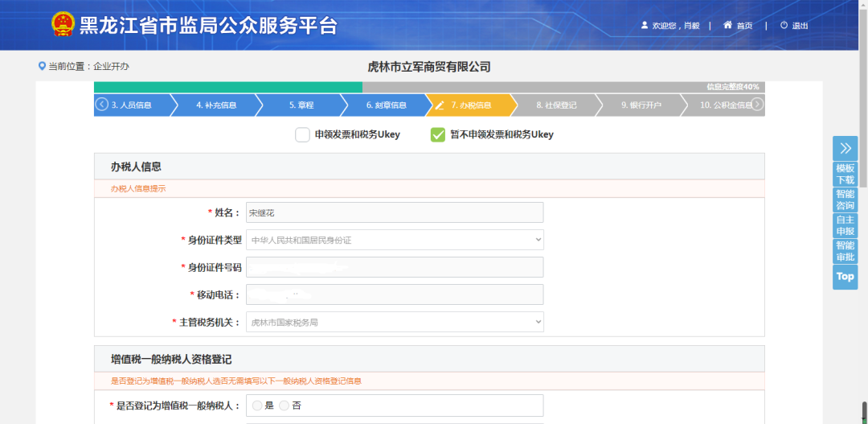The width and height of the screenshot is (868, 424).
Task: Click the power icon for logout
Action: [x=784, y=25]
